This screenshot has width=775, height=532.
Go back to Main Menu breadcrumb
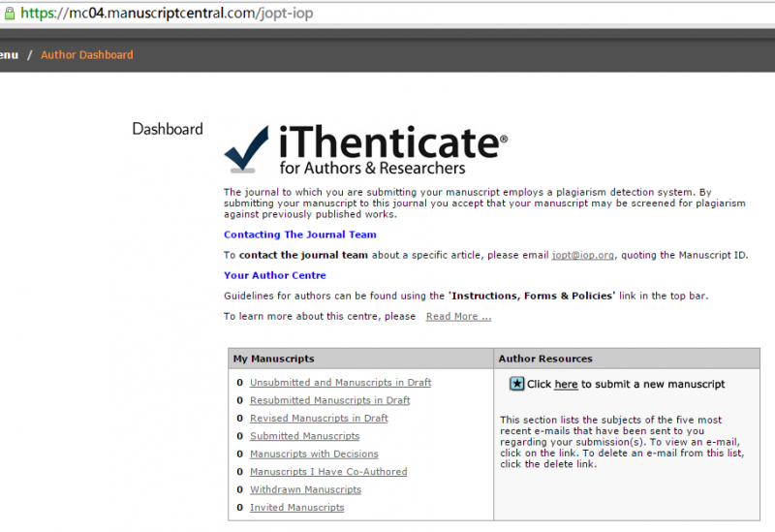pos(9,55)
